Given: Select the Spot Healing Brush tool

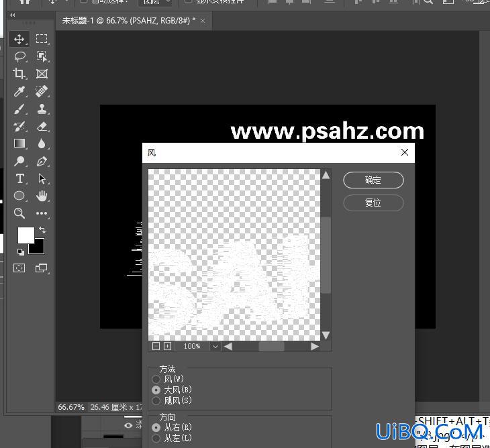Looking at the screenshot, I should coord(42,91).
